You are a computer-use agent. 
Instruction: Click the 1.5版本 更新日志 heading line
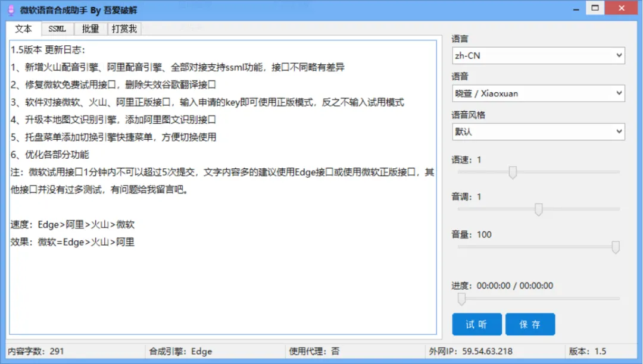click(48, 49)
